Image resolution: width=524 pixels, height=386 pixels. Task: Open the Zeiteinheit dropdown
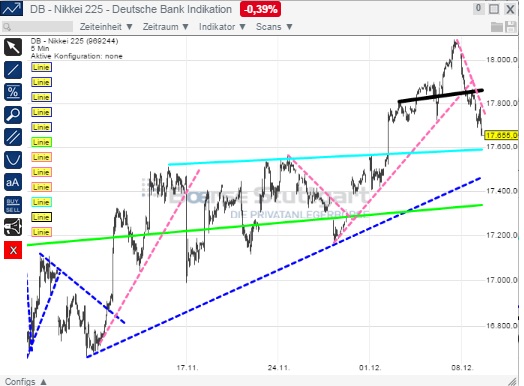[x=106, y=27]
